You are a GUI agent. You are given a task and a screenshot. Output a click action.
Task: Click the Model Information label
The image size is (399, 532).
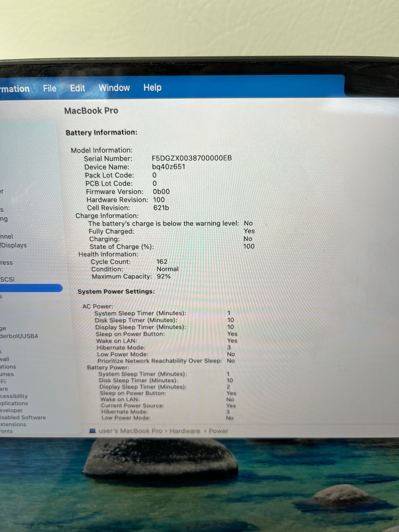tap(102, 150)
